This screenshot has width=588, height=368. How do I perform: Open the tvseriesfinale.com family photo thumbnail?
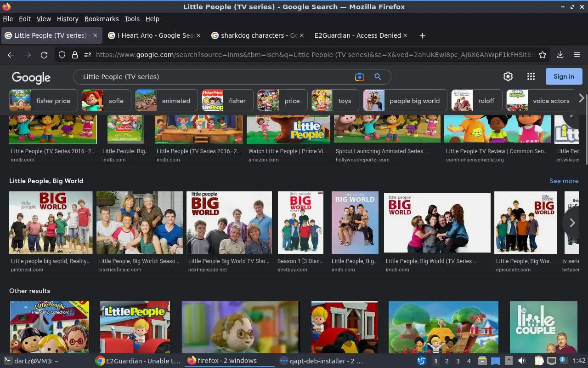tap(140, 223)
